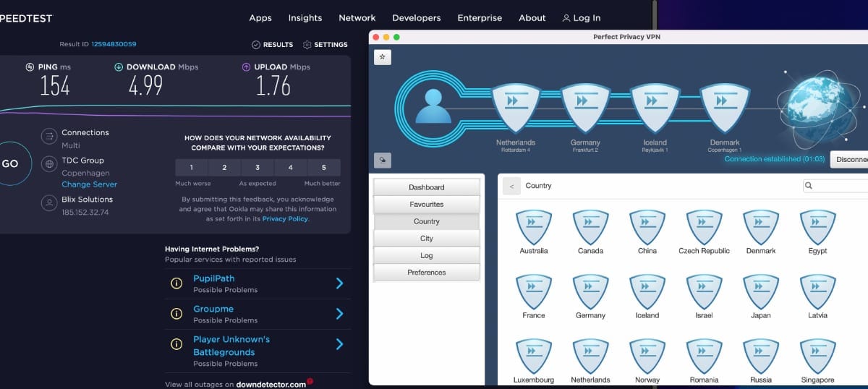
Task: Rate network availability as 3
Action: 258,168
